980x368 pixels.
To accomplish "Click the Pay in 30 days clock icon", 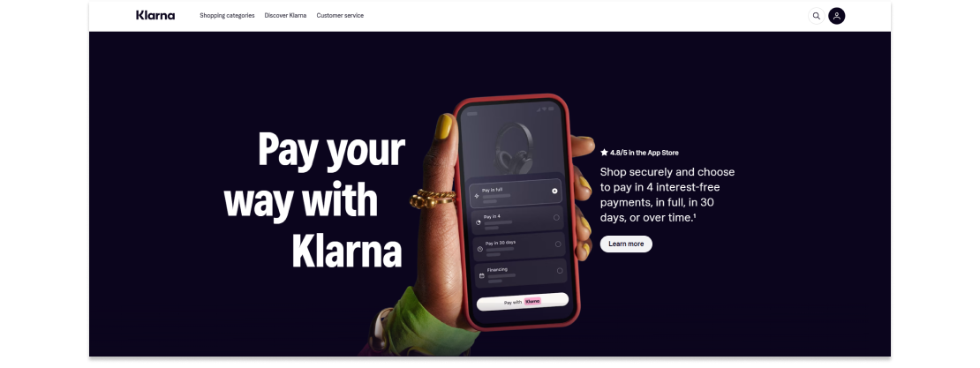I will tap(480, 249).
